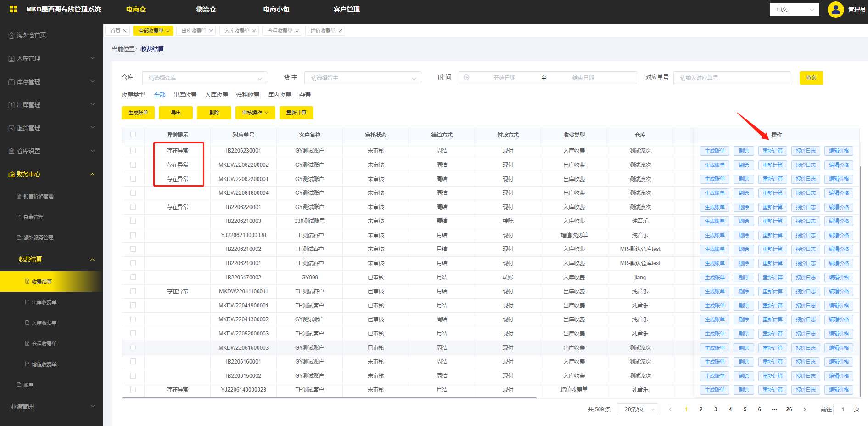Go to next page using right arrow

click(805, 409)
